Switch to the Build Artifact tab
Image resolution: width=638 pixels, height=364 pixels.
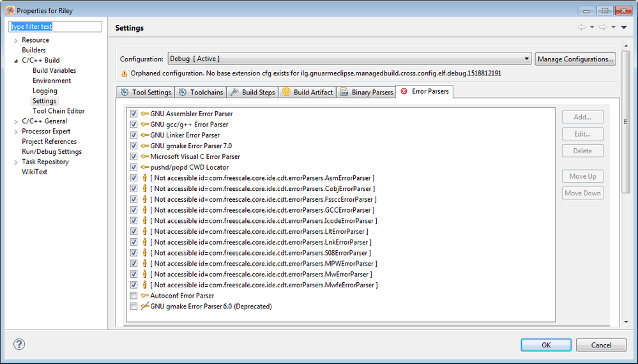[x=308, y=93]
